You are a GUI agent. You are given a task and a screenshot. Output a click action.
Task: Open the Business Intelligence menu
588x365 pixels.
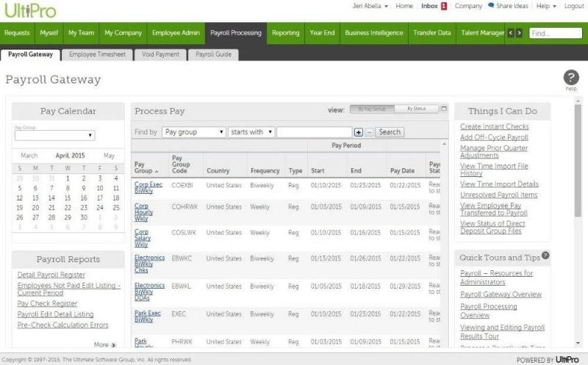tap(374, 33)
